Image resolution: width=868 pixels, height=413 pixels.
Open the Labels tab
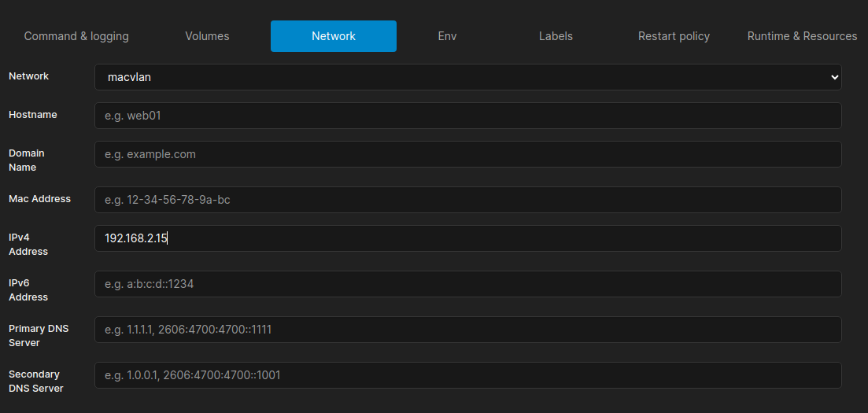tap(556, 36)
